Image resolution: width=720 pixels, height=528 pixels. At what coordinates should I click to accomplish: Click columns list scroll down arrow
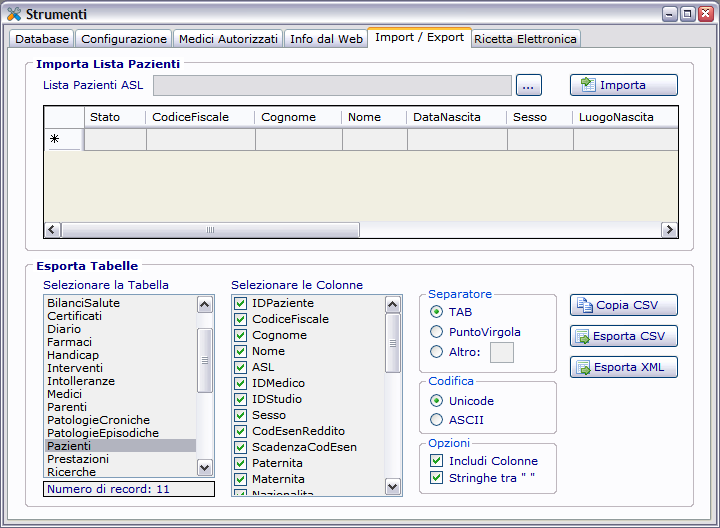[393, 486]
